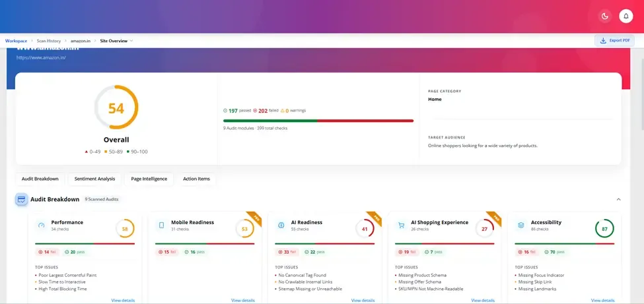Switch to Audit Breakdown tab
644x304 pixels.
point(40,179)
